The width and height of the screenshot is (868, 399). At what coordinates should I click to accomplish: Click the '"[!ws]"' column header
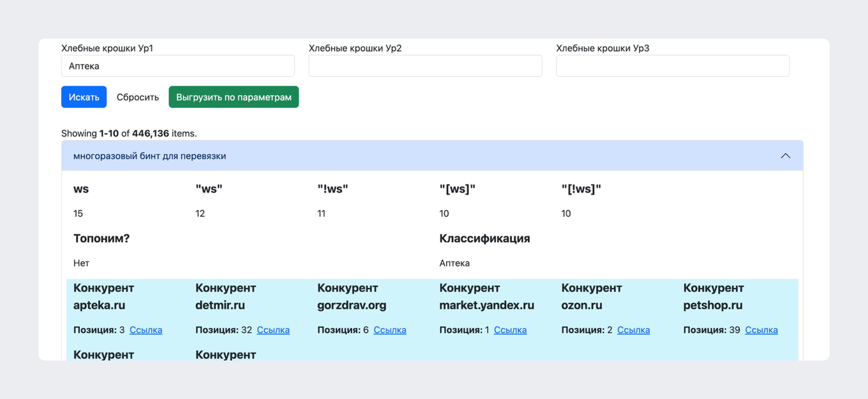tap(581, 189)
